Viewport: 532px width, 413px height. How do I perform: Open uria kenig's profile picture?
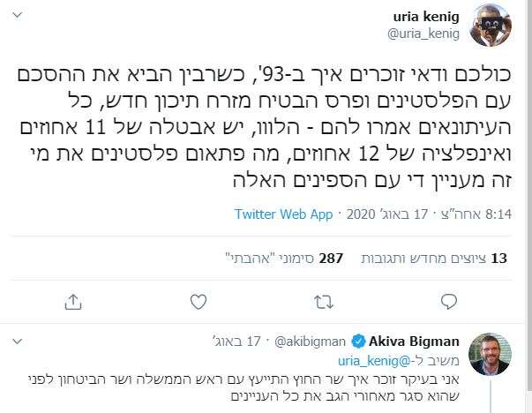(x=491, y=25)
